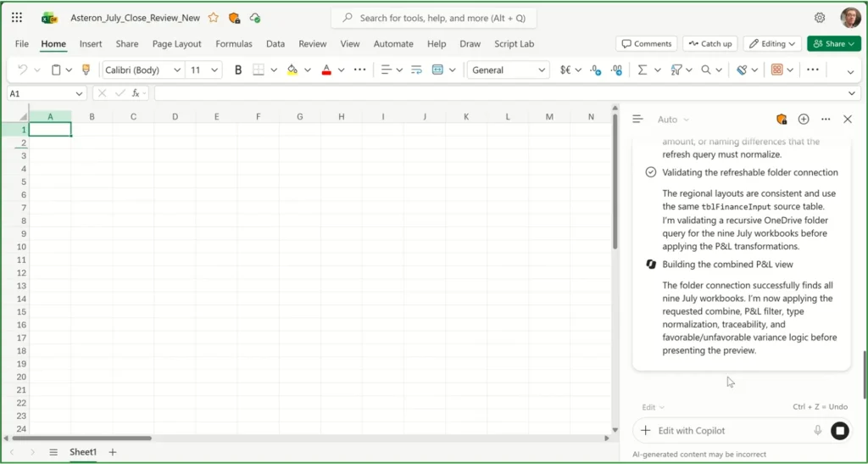
Task: Click the Catch up button
Action: (710, 44)
